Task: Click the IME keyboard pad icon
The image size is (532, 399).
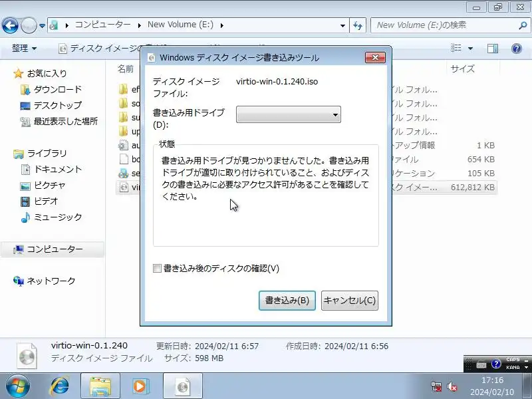Action: pyautogui.click(x=481, y=365)
